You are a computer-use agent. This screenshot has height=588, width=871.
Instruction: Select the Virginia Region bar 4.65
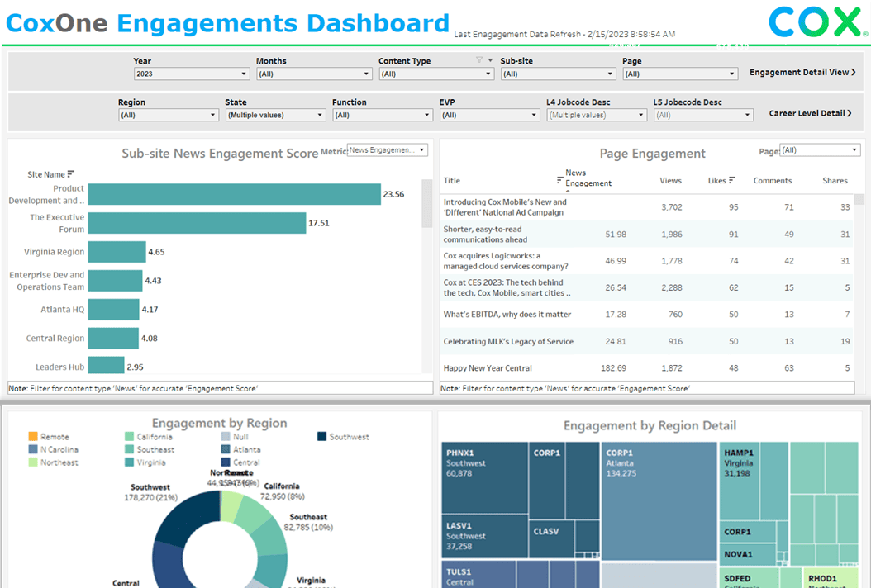117,252
